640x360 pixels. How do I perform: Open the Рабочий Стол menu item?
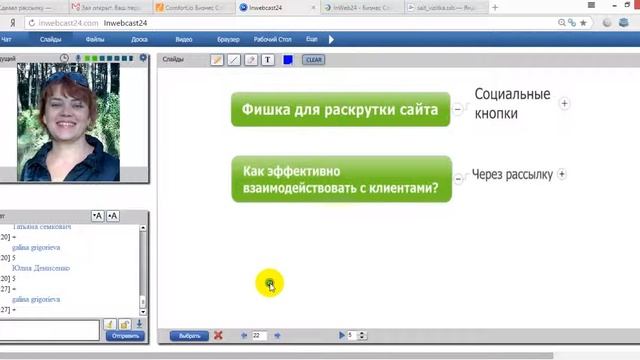[x=273, y=40]
